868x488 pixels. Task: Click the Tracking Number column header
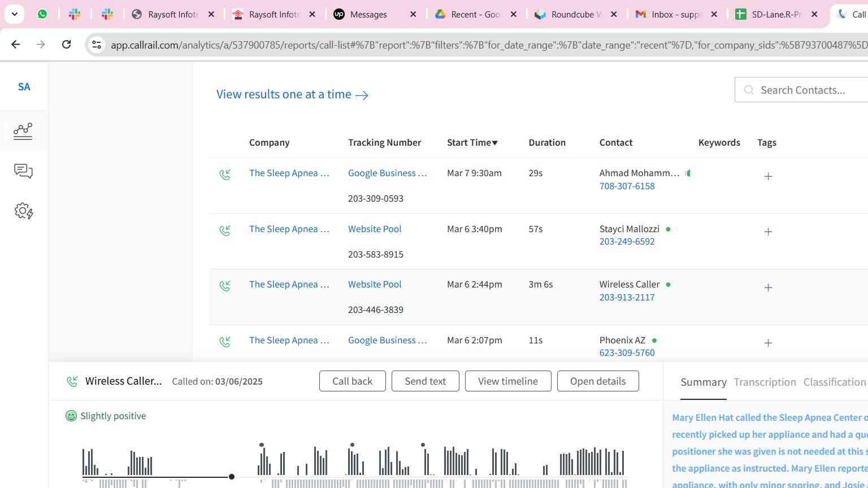[x=385, y=142]
